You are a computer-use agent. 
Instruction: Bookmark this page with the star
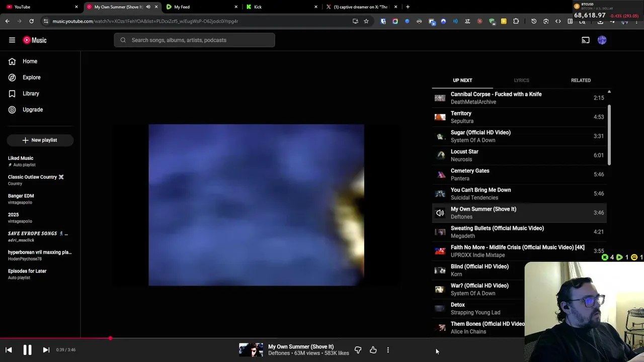pos(366,21)
